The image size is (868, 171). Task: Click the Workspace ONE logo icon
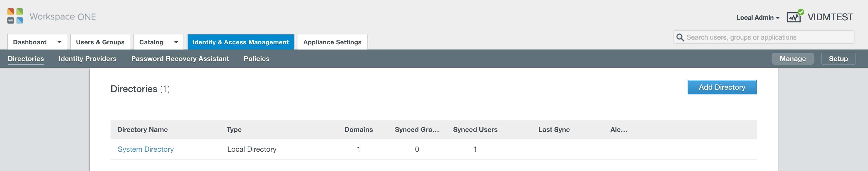(15, 16)
